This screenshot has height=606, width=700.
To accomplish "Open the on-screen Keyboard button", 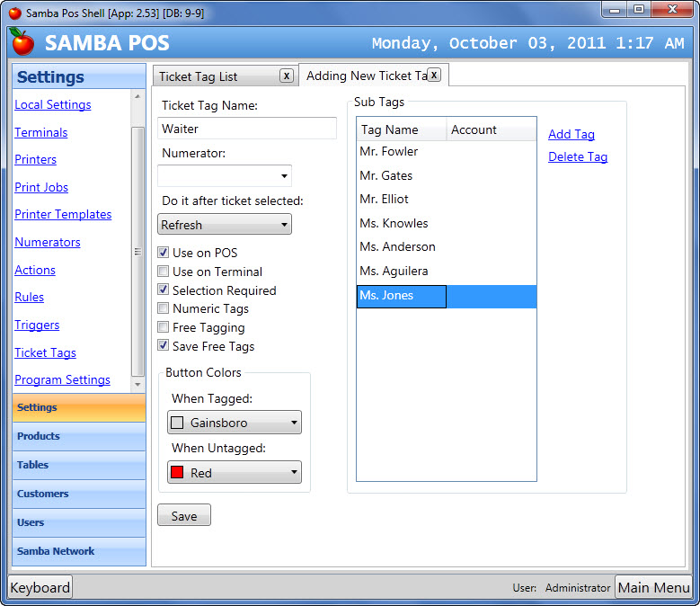I will pos(40,588).
